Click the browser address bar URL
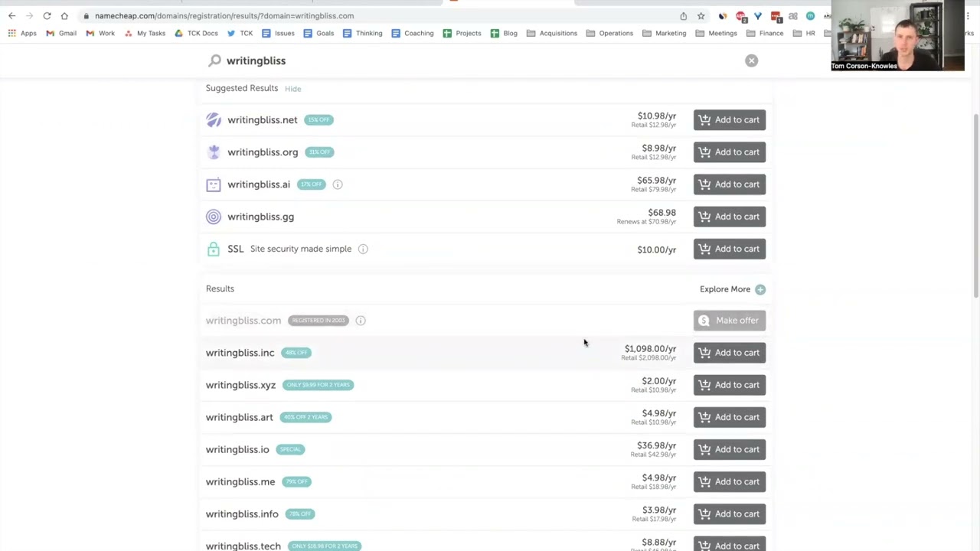 click(224, 15)
